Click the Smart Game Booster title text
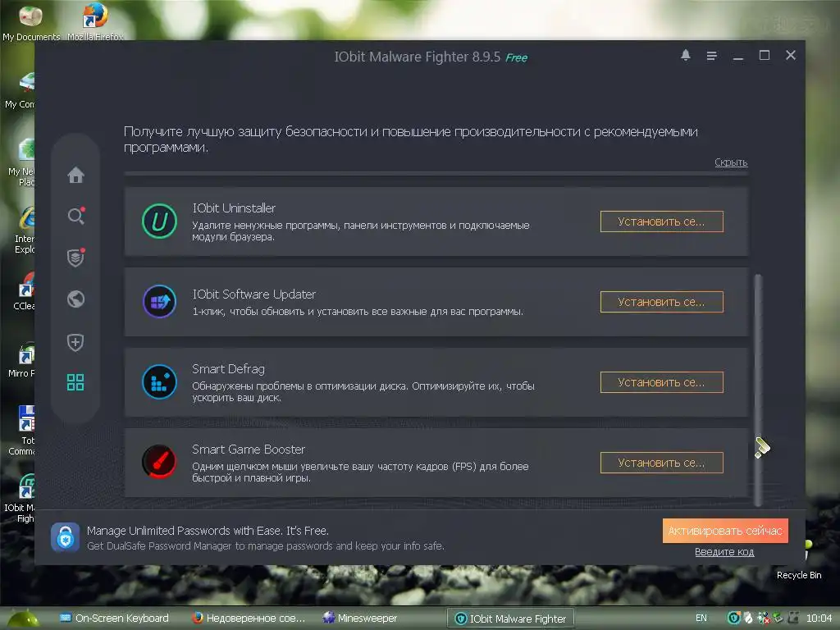Image resolution: width=840 pixels, height=630 pixels. click(x=249, y=449)
